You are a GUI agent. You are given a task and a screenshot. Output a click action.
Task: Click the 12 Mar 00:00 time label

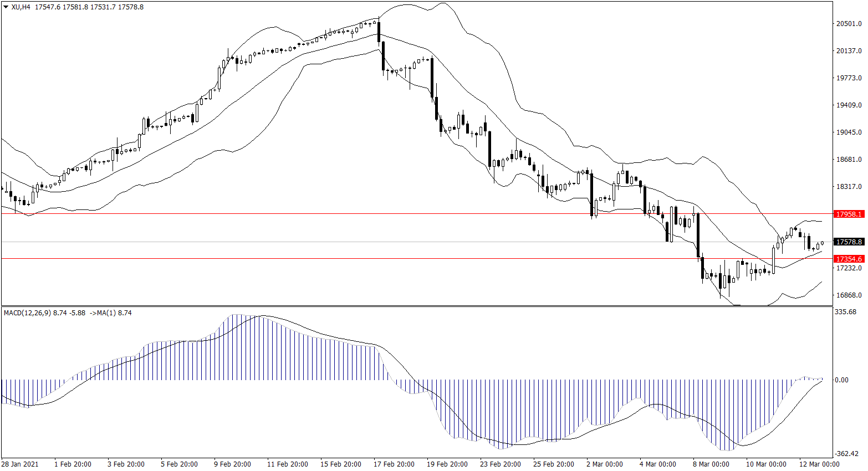point(819,464)
